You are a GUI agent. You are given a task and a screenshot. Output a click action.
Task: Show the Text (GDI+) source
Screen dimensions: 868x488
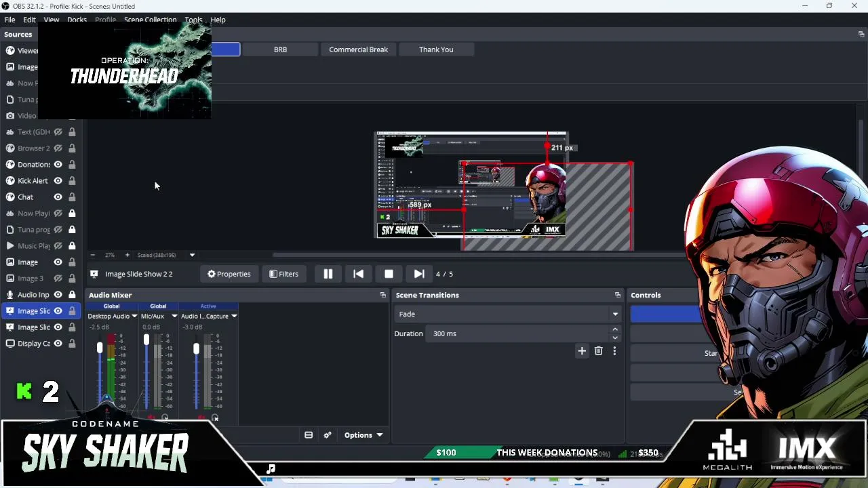click(x=58, y=132)
